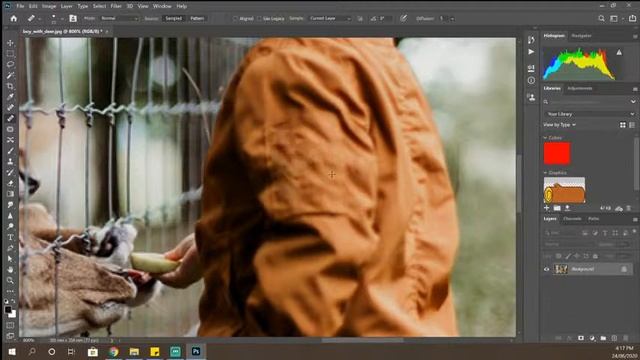Open the Info panel icon
Image resolution: width=640 pixels, height=360 pixels.
[531, 80]
